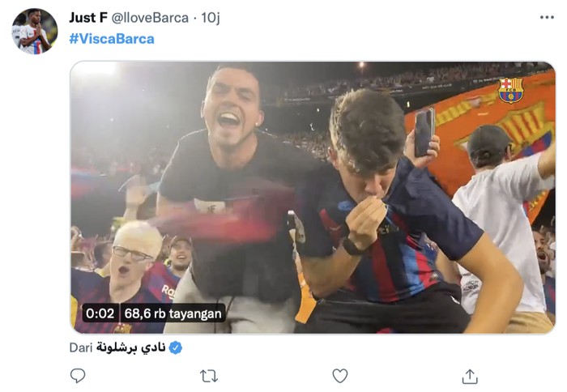Click the FC Barcelona crest watermark

(x=510, y=90)
